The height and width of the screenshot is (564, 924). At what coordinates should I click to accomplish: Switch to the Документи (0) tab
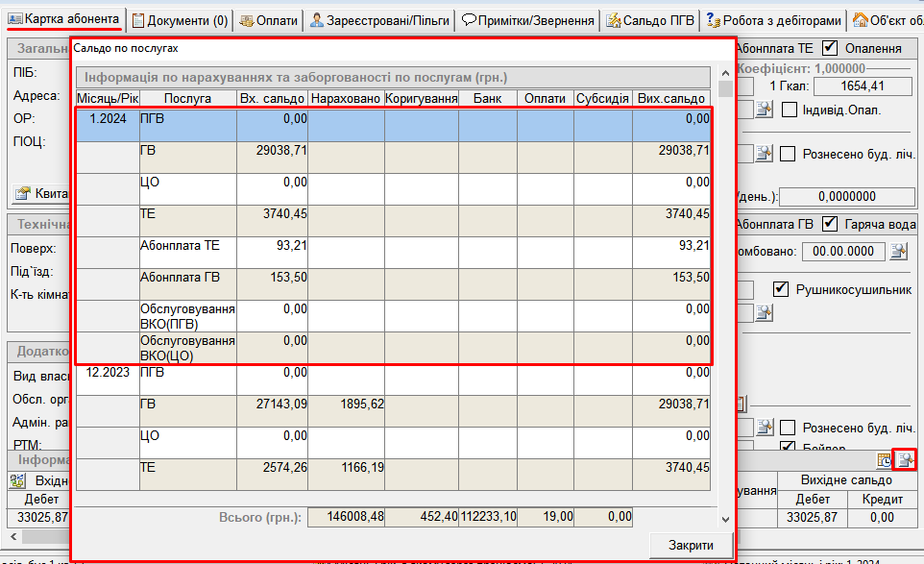point(180,20)
